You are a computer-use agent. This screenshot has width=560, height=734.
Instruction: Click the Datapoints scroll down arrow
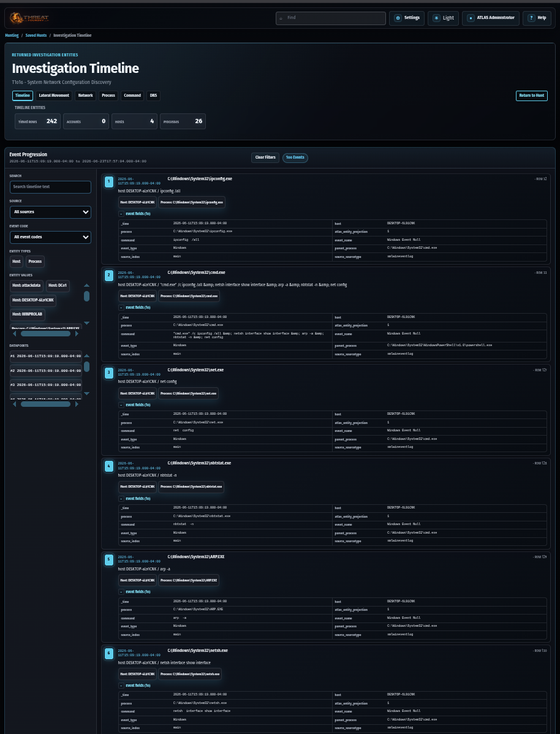point(86,393)
